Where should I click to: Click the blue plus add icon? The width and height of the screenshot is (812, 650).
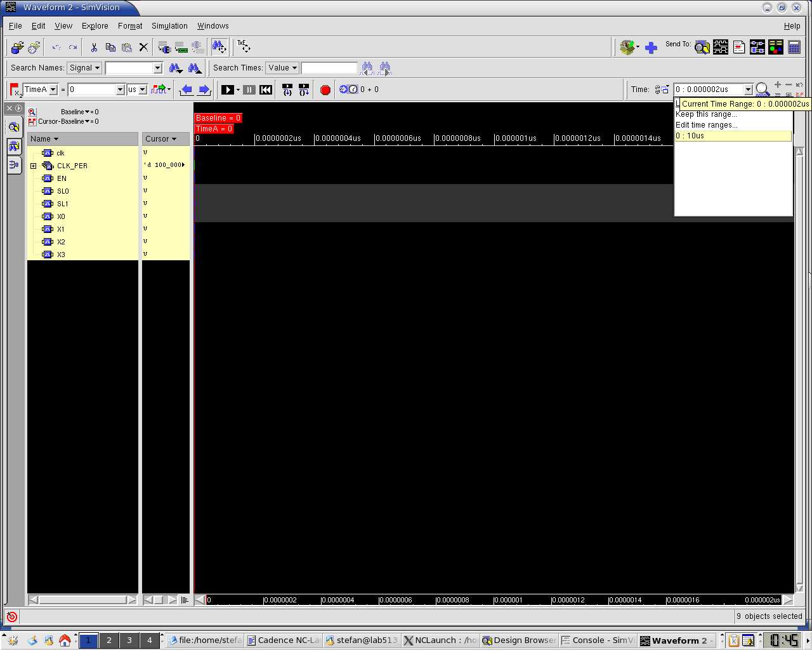click(651, 48)
